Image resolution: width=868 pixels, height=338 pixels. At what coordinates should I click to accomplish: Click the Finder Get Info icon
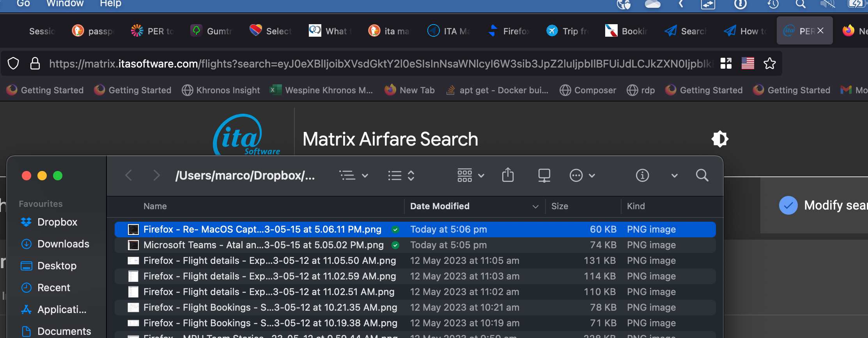[642, 175]
